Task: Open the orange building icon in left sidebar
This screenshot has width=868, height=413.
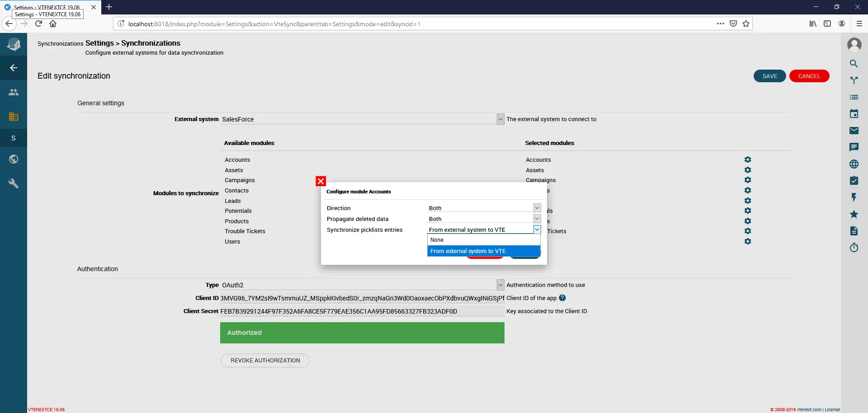Action: pos(14,117)
